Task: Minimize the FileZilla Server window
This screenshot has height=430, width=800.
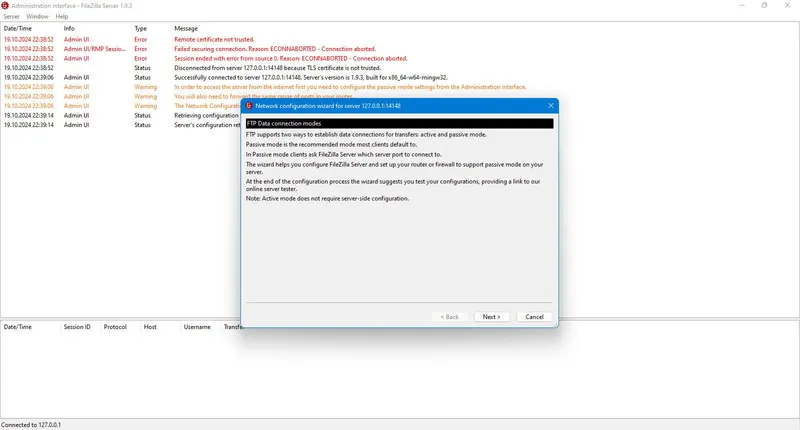Action: [742, 5]
